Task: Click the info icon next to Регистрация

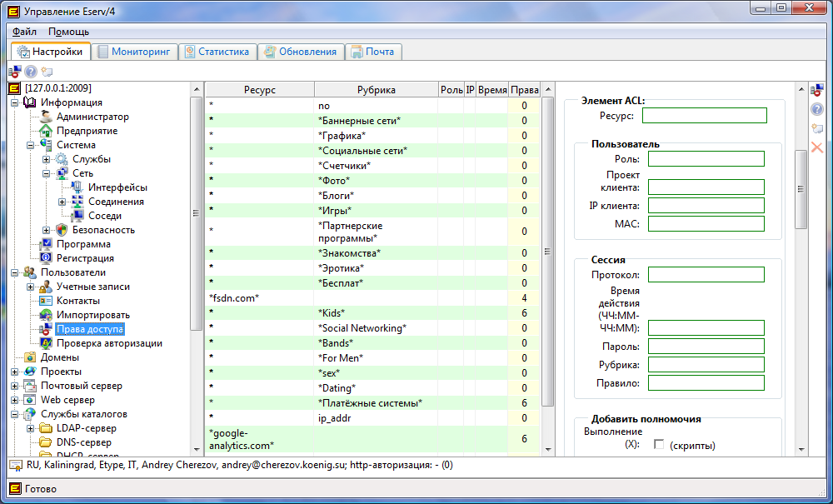Action: [x=46, y=258]
